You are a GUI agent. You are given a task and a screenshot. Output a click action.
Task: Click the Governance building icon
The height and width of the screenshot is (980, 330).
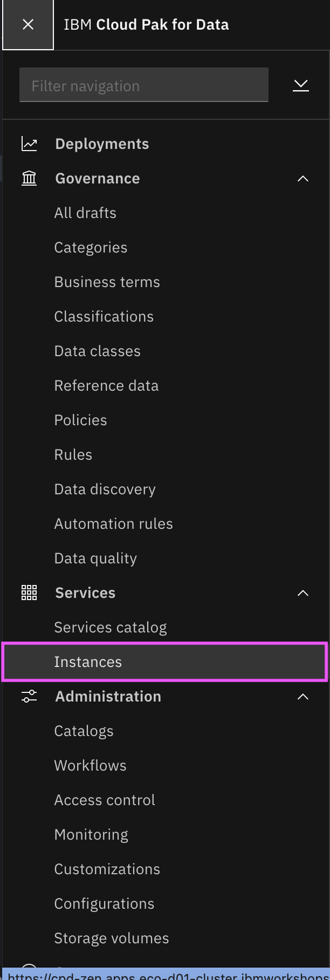tap(29, 179)
